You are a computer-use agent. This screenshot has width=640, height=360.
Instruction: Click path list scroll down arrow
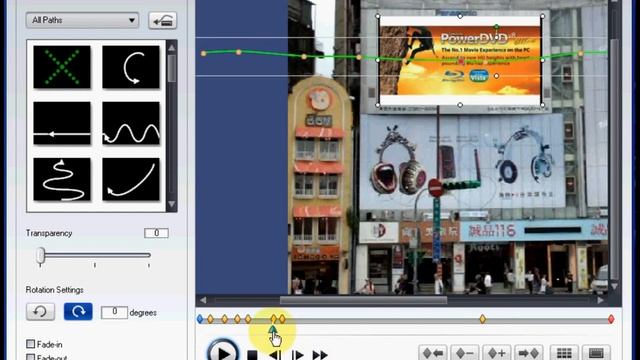point(172,204)
